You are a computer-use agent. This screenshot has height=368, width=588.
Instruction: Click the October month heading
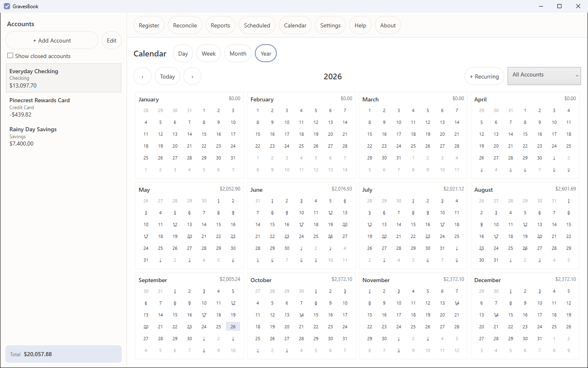click(x=261, y=280)
